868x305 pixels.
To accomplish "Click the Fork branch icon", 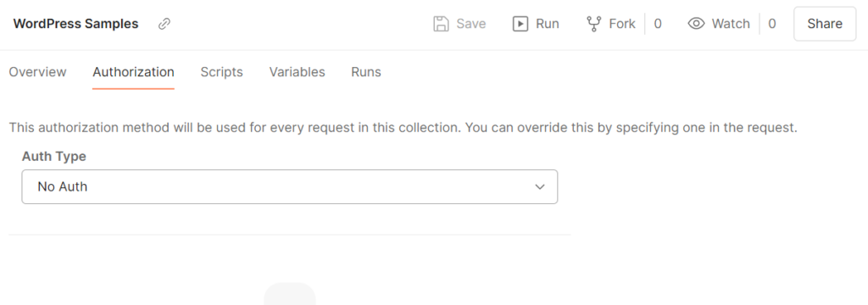I will click(x=593, y=24).
